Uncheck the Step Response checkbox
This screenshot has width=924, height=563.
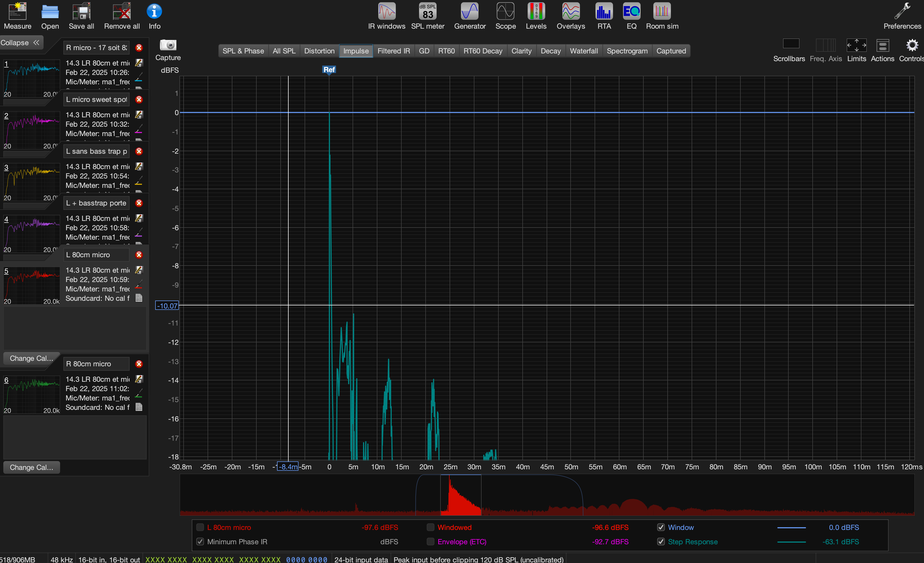[661, 542]
